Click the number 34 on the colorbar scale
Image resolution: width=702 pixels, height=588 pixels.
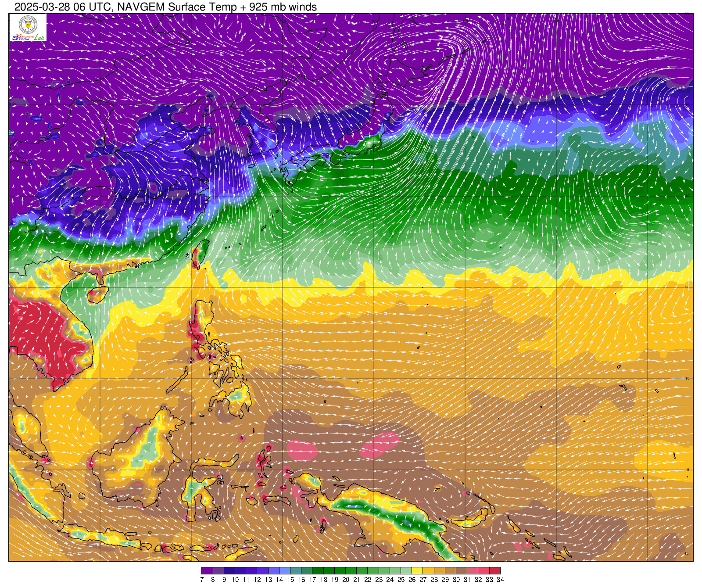point(500,580)
